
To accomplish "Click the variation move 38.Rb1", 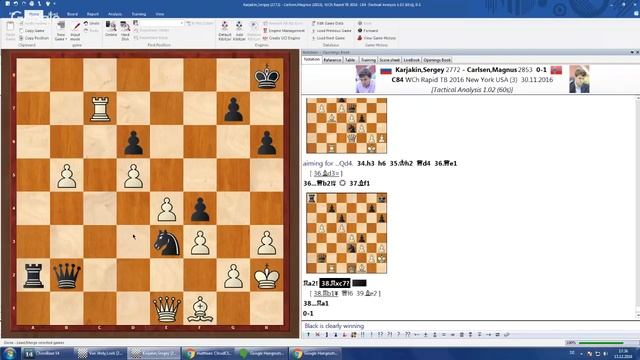I will [x=326, y=293].
